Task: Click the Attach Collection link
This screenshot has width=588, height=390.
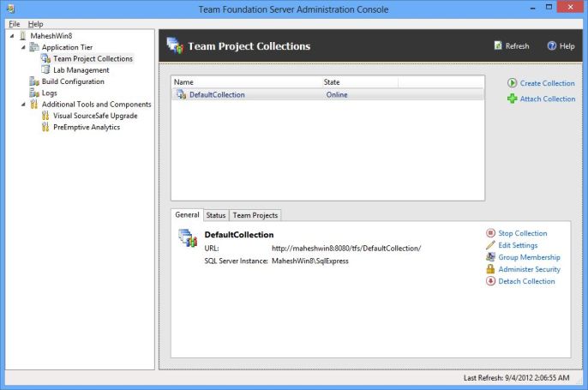Action: click(x=548, y=99)
